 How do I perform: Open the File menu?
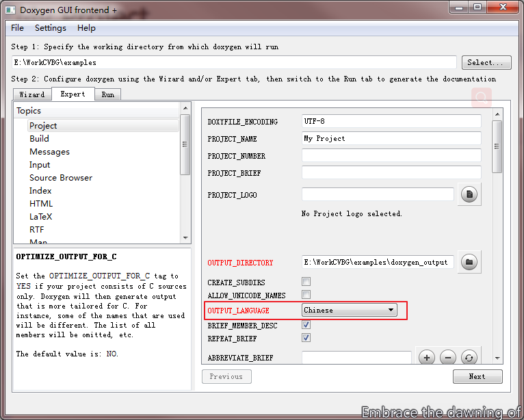17,28
